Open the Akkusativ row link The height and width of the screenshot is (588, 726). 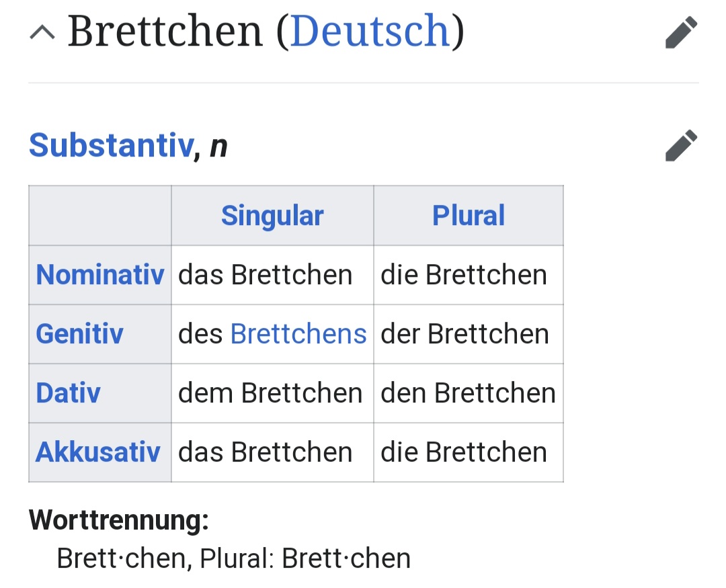pyautogui.click(x=97, y=452)
